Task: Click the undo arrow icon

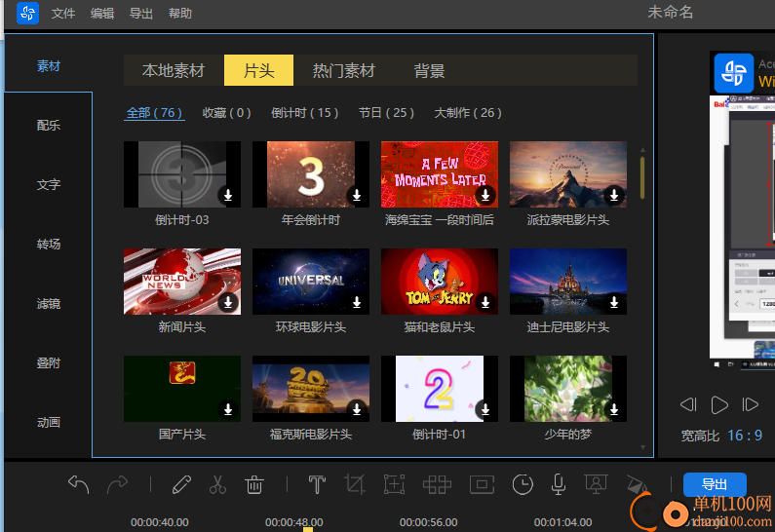Action: [x=78, y=484]
